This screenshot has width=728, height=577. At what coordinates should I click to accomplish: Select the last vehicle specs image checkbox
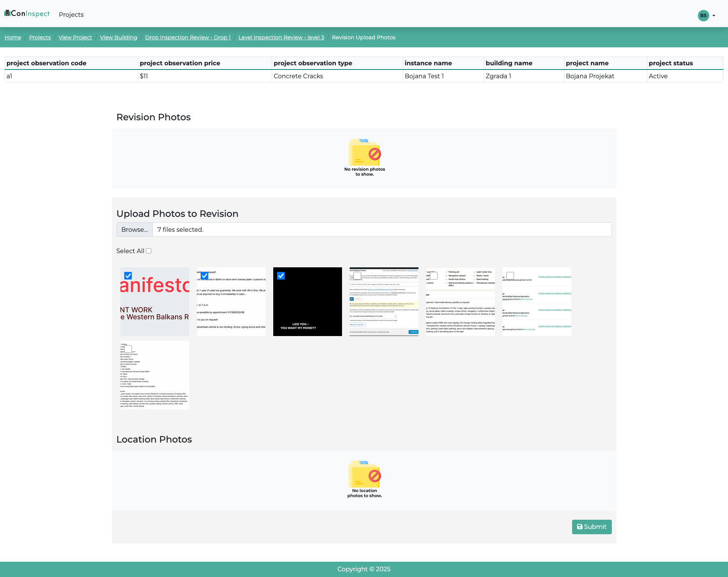click(x=128, y=349)
